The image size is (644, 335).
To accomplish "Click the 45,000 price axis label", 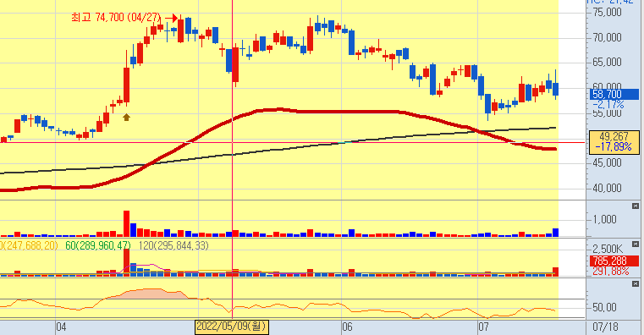I will [x=608, y=163].
